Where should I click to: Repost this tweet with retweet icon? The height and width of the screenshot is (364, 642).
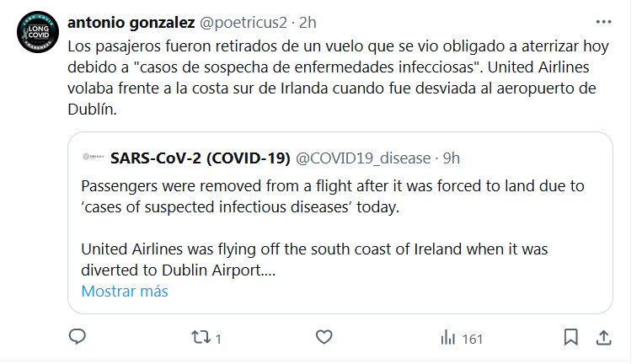pyautogui.click(x=201, y=338)
